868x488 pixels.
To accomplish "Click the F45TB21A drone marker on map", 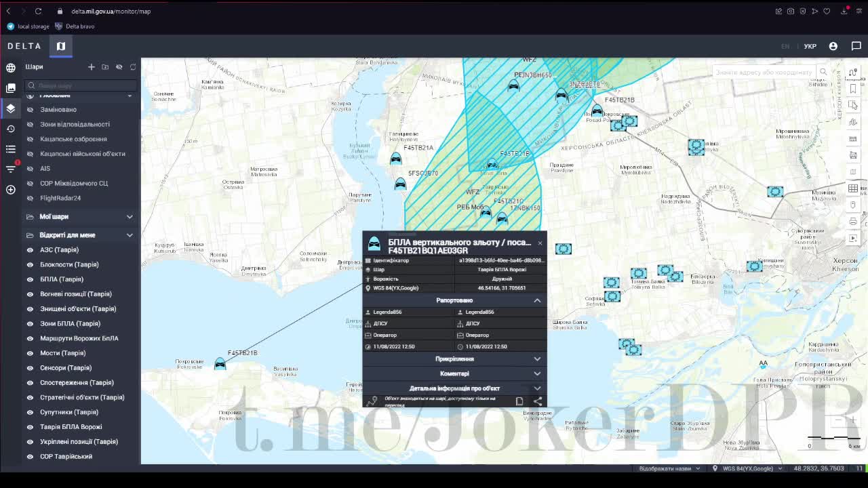I will pos(396,159).
